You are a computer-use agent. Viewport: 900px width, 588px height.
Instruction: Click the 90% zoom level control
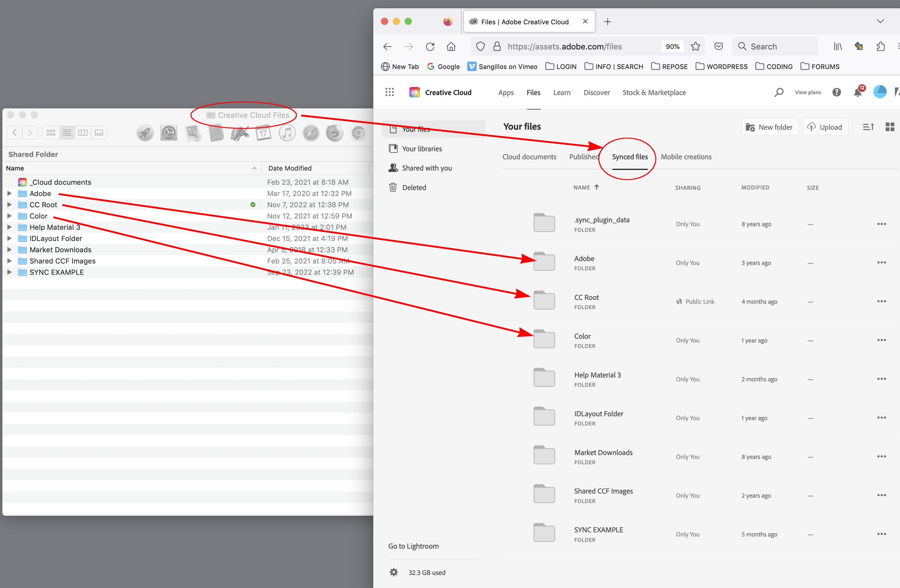pyautogui.click(x=672, y=46)
